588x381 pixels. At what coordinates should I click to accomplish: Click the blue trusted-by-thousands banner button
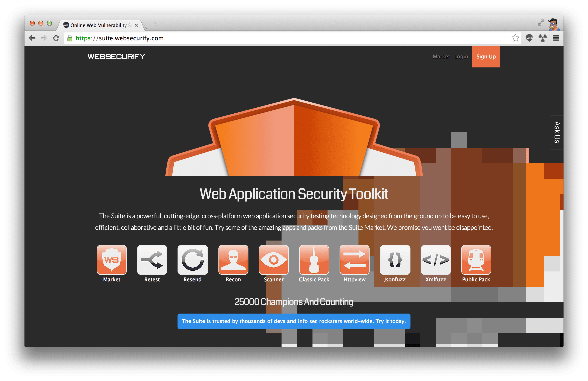point(294,321)
